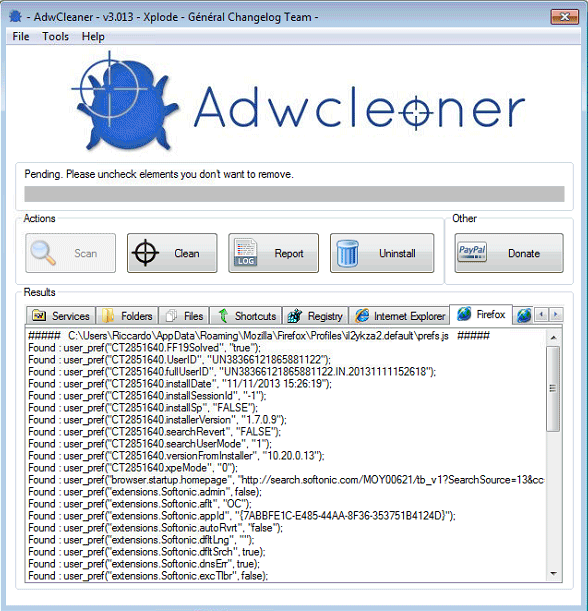588x611 pixels.
Task: Open the File menu
Action: (21, 37)
